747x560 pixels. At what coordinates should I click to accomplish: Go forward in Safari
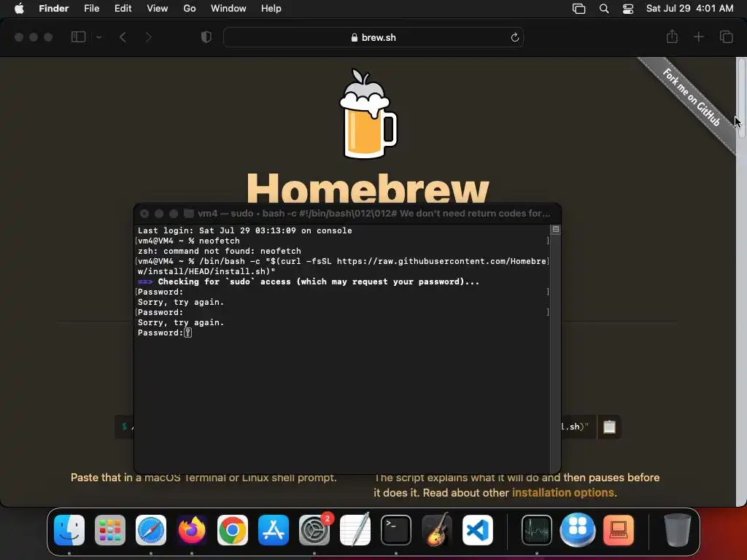[149, 36]
